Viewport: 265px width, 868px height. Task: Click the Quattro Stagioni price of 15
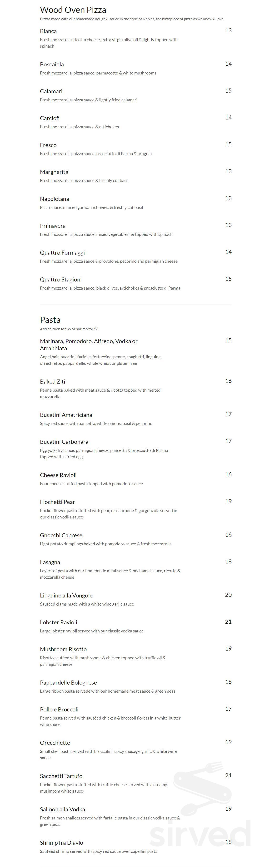coord(228,279)
